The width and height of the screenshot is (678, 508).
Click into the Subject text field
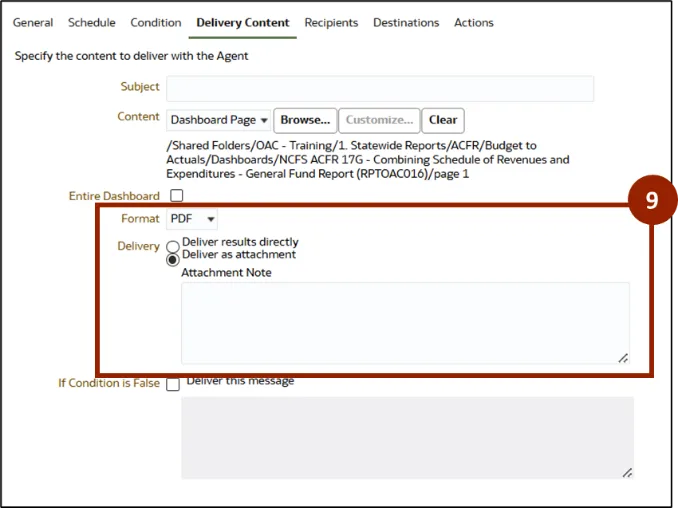click(380, 88)
